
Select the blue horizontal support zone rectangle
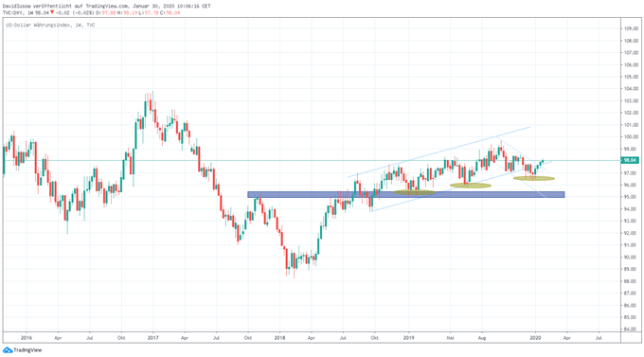(x=405, y=194)
